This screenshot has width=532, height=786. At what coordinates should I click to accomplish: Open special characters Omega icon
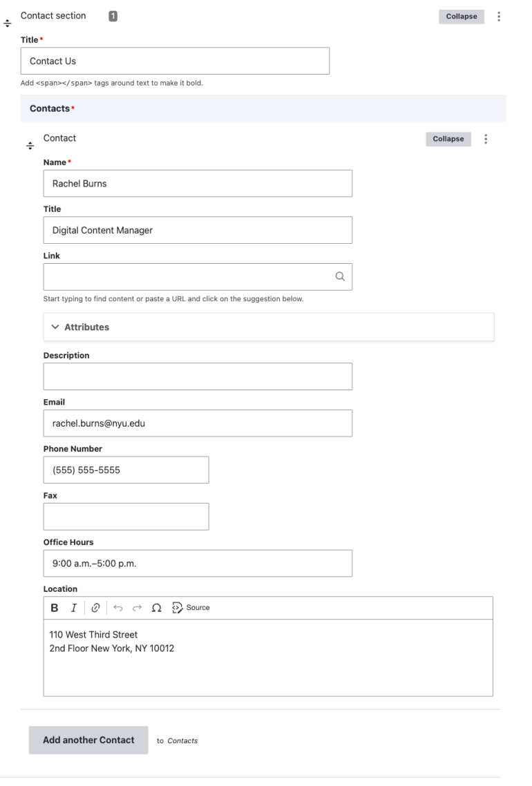(156, 608)
